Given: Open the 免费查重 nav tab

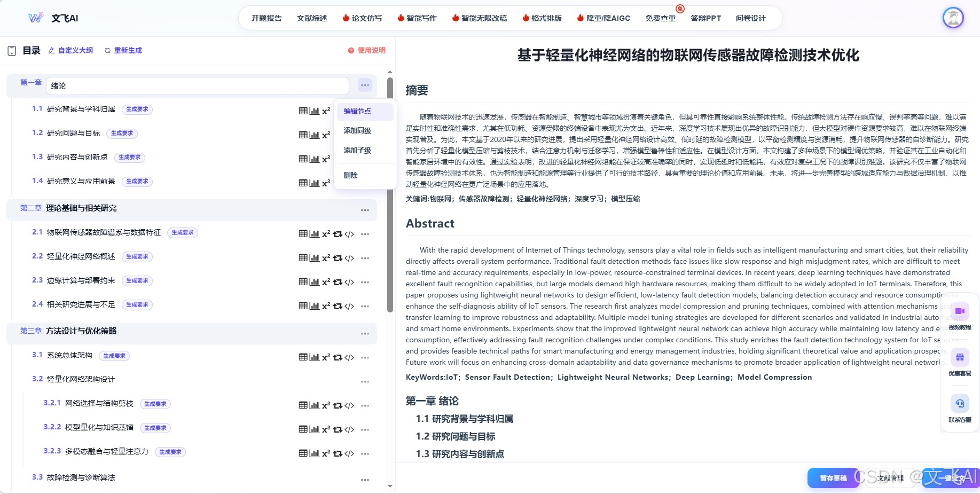Looking at the screenshot, I should tap(661, 18).
